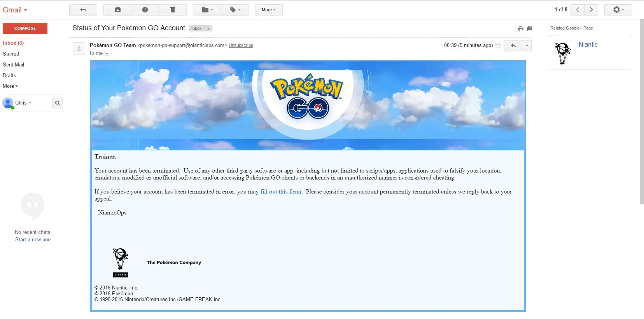Image resolution: width=644 pixels, height=319 pixels.
Task: Click the back to inbox arrow
Action: [x=83, y=10]
